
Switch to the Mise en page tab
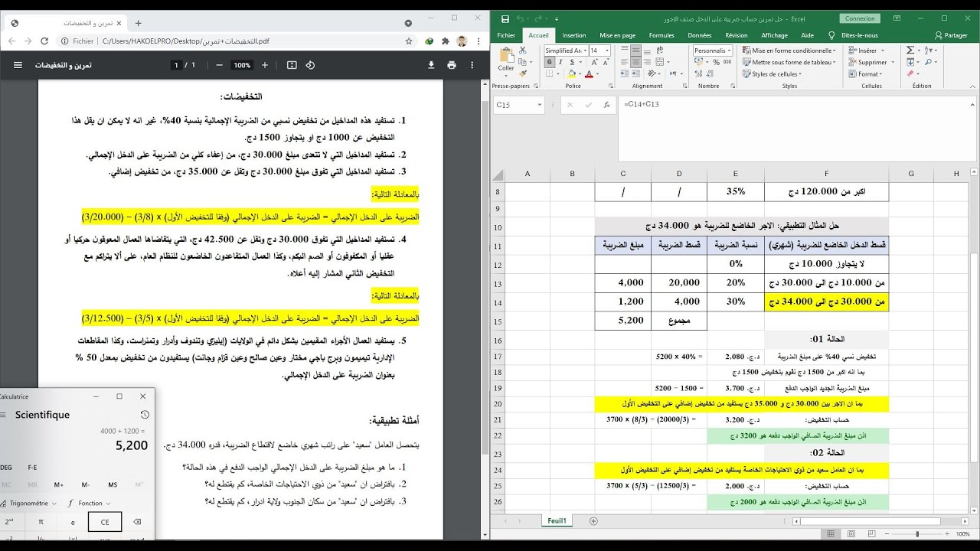pyautogui.click(x=618, y=35)
